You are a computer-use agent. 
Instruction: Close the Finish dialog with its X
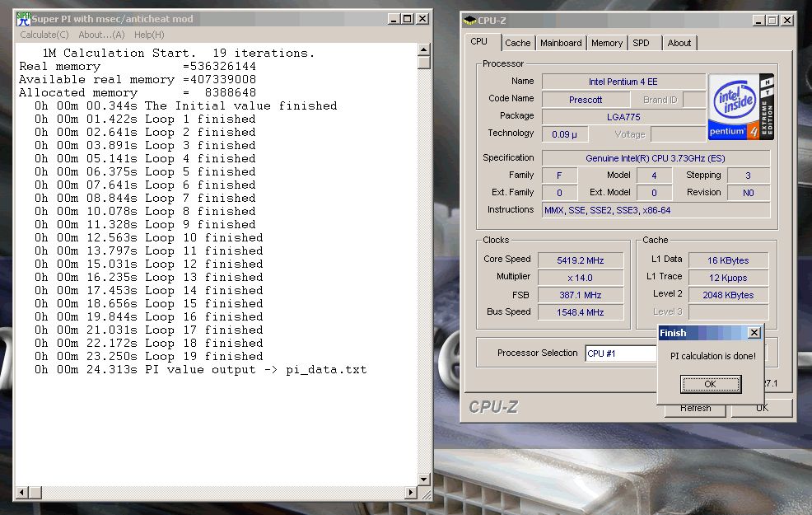click(754, 333)
